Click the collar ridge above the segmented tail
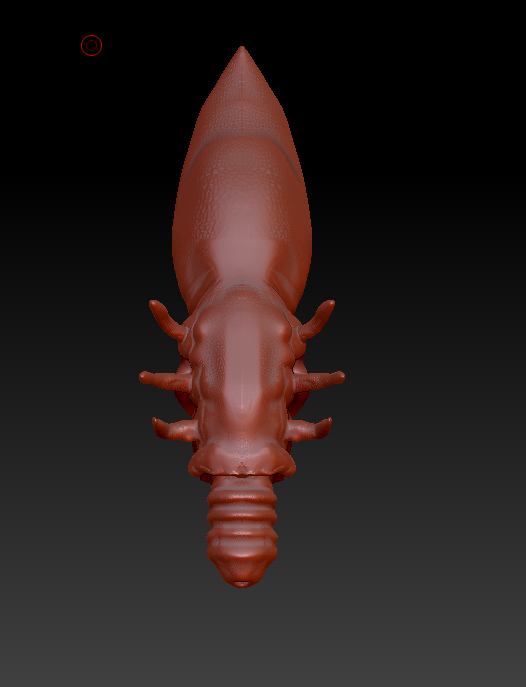This screenshot has height=687, width=526. coord(242,461)
